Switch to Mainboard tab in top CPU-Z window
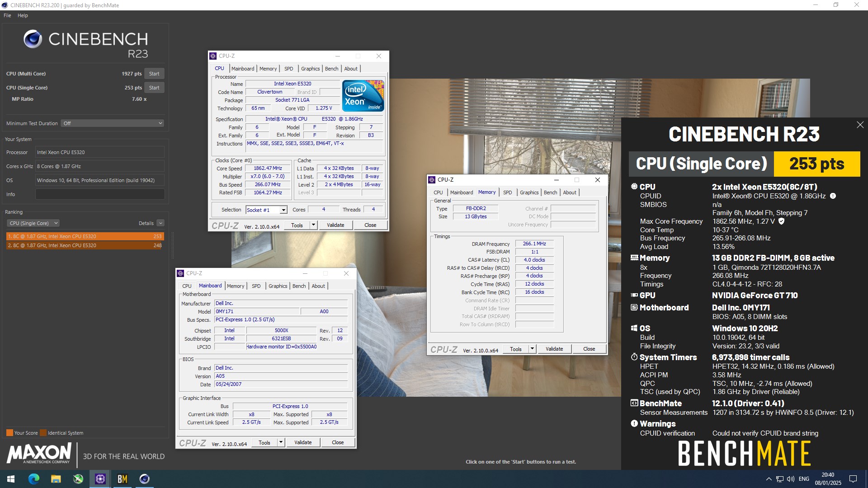 point(243,69)
